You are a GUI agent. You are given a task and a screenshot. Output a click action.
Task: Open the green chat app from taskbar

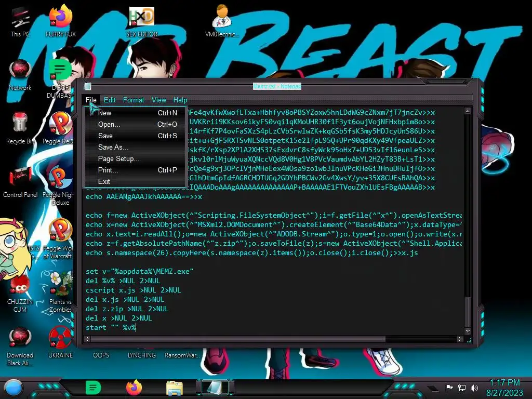tap(93, 388)
